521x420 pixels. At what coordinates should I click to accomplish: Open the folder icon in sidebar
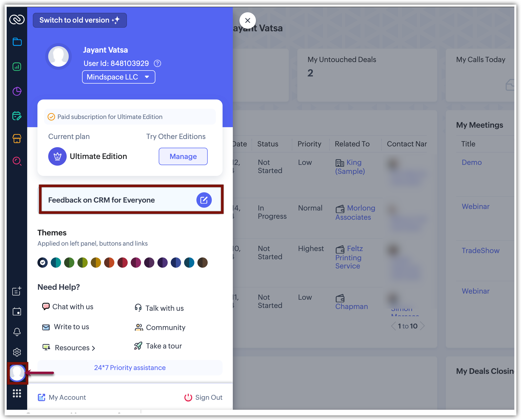click(17, 42)
